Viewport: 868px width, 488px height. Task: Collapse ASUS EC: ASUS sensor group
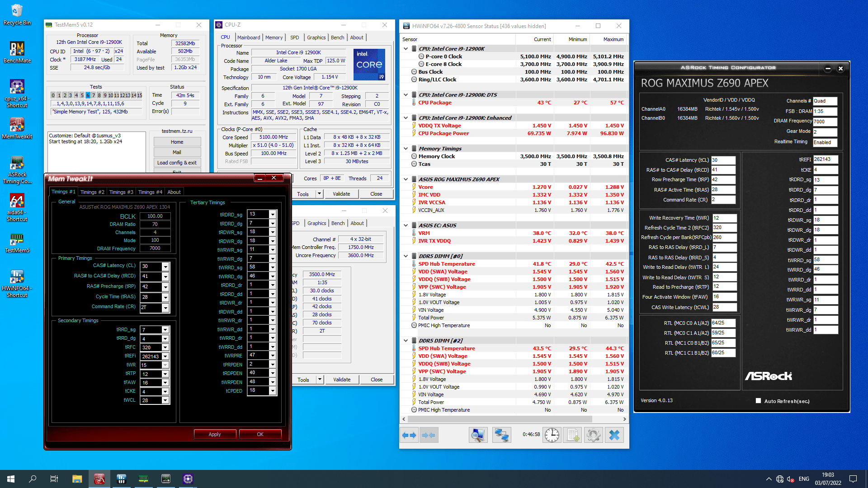tap(406, 225)
